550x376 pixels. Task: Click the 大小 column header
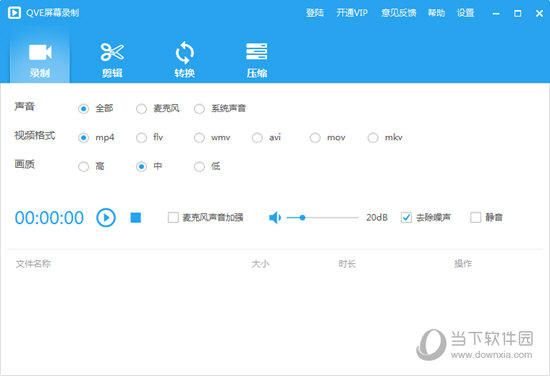(x=260, y=263)
